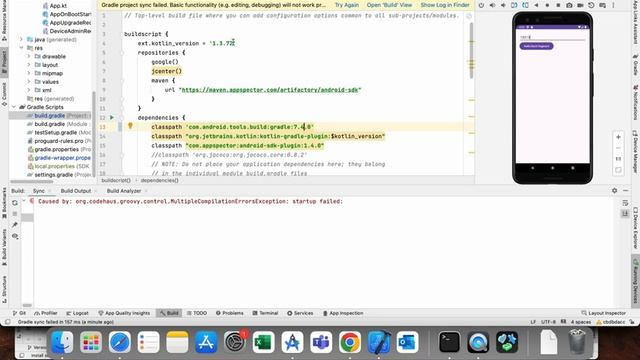Expand the values folder

pyautogui.click(x=29, y=82)
